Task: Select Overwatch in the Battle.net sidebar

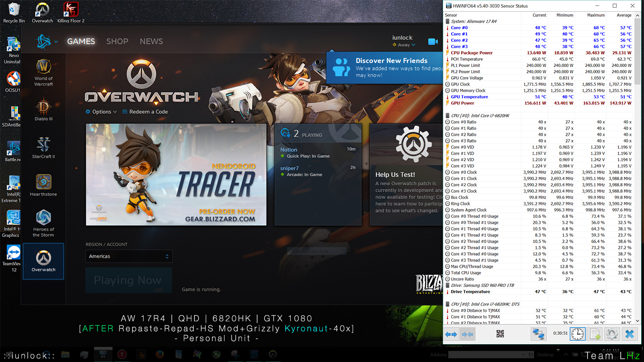Action: pyautogui.click(x=43, y=261)
